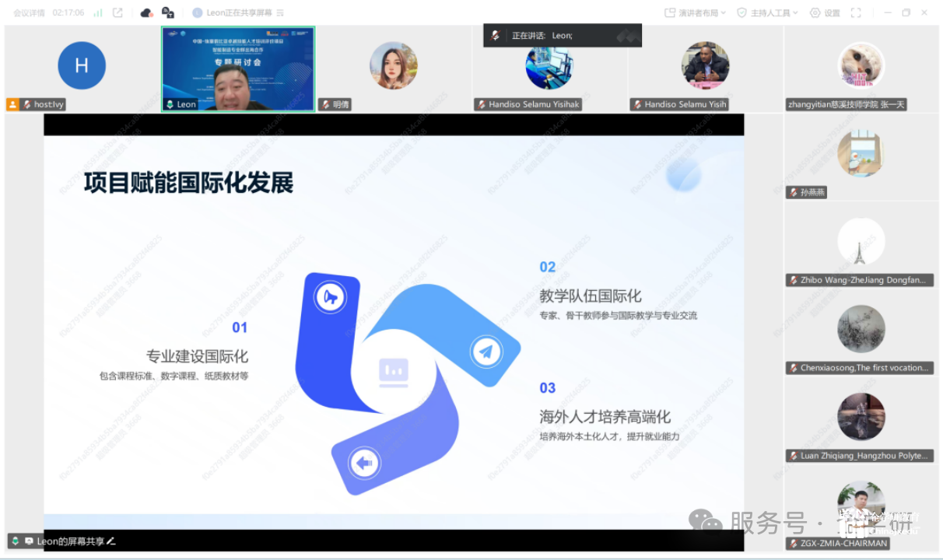Select host:Ivy participant avatar
This screenshot has height=560, width=943.
pyautogui.click(x=82, y=65)
